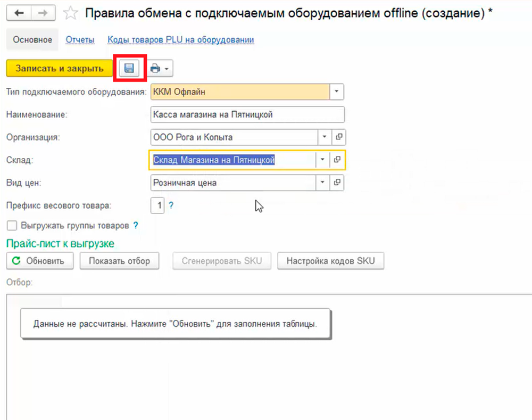Expand the Склад dropdown list
This screenshot has height=420, width=532.
point(322,160)
